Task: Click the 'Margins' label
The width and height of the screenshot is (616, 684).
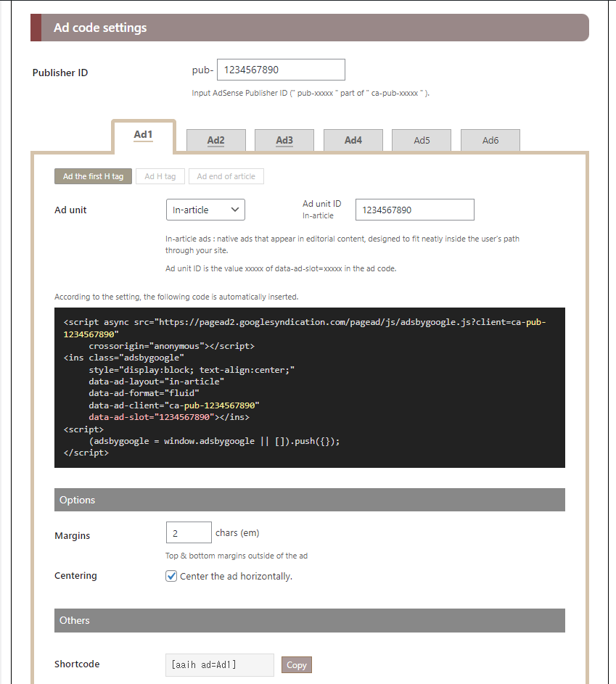Action: click(x=72, y=536)
